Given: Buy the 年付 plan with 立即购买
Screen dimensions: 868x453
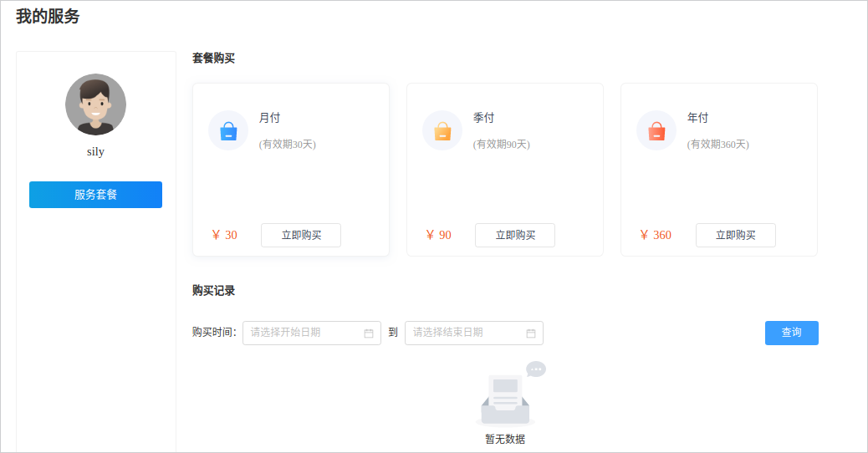Looking at the screenshot, I should (x=736, y=235).
